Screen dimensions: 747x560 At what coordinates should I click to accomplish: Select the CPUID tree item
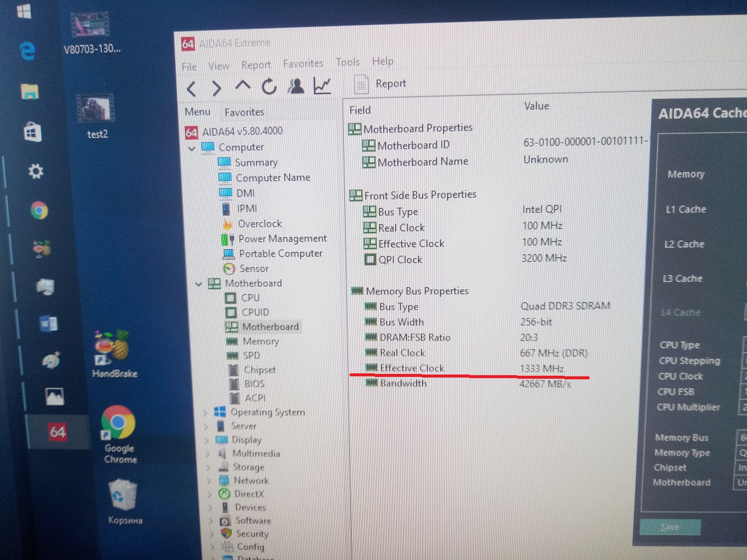coord(247,312)
